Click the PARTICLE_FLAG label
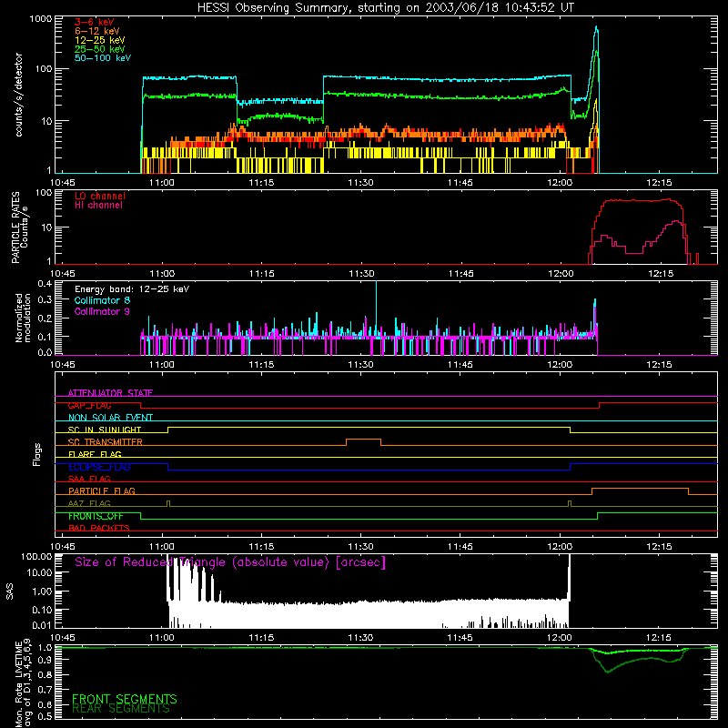Screen dimensions: 728x728 pyautogui.click(x=101, y=490)
